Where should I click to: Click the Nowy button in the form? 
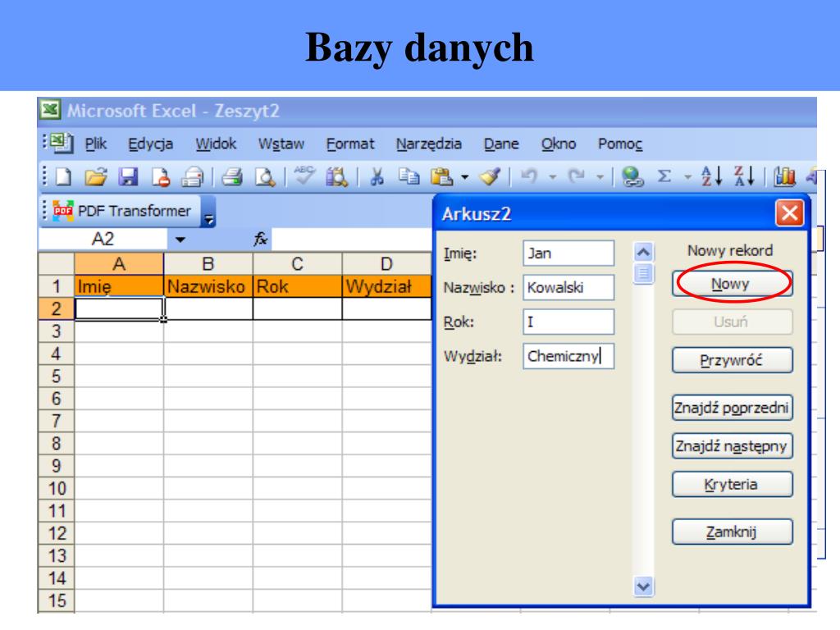point(732,283)
